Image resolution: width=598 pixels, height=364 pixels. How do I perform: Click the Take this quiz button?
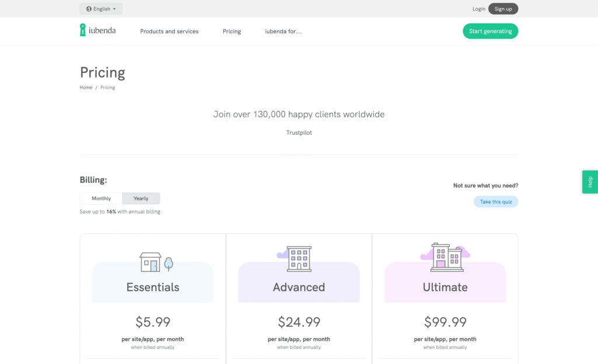coord(495,202)
